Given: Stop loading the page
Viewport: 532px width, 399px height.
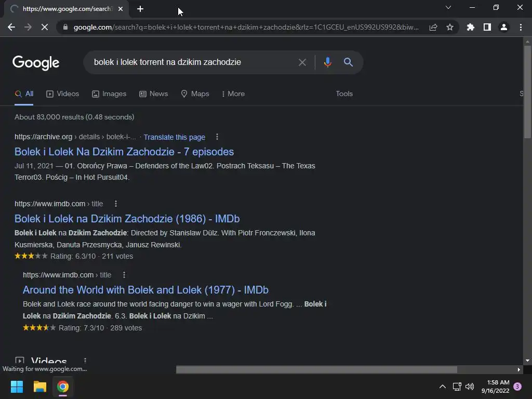Looking at the screenshot, I should [45, 27].
